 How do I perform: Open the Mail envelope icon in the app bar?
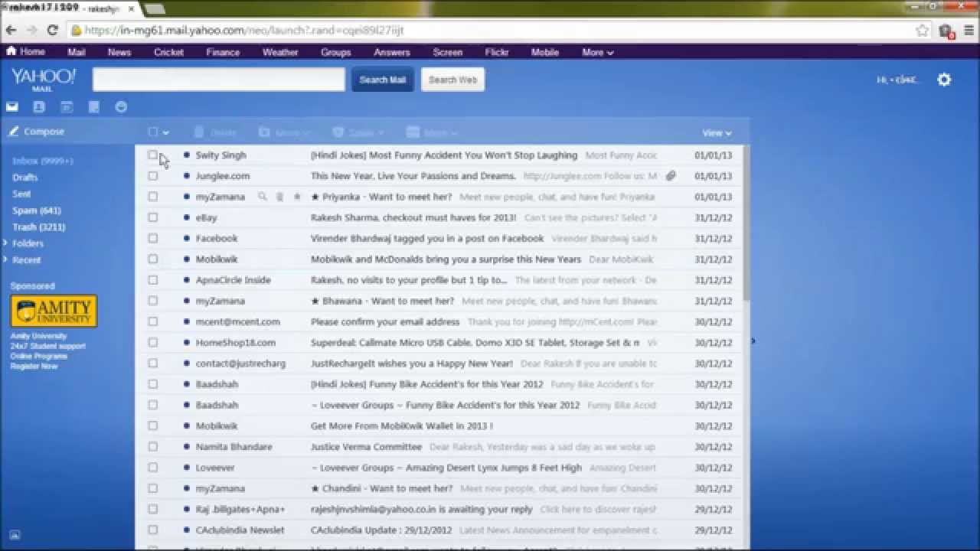(12, 107)
